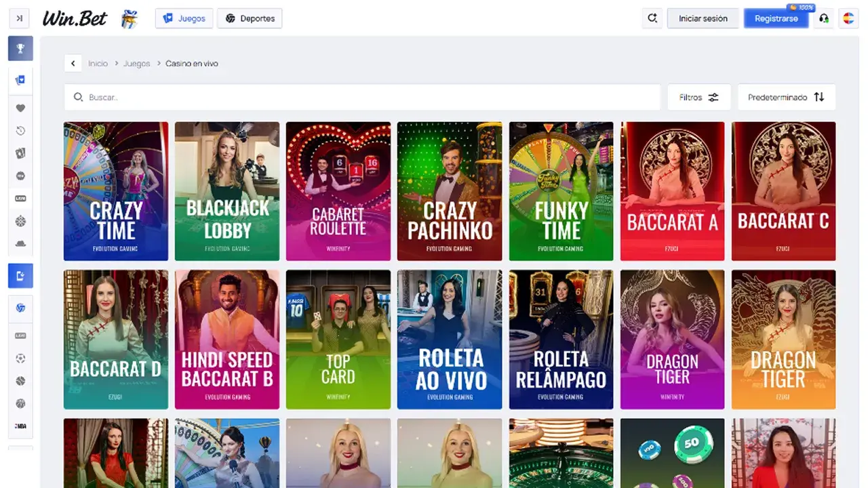Select the soccer ball icon in the sidebar
The image size is (868, 488).
click(20, 359)
